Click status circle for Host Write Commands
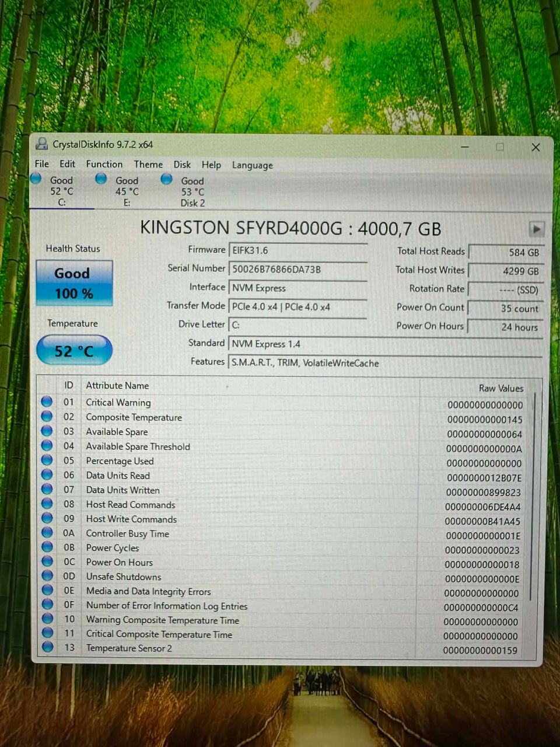Image resolution: width=560 pixels, height=747 pixels. point(47,518)
